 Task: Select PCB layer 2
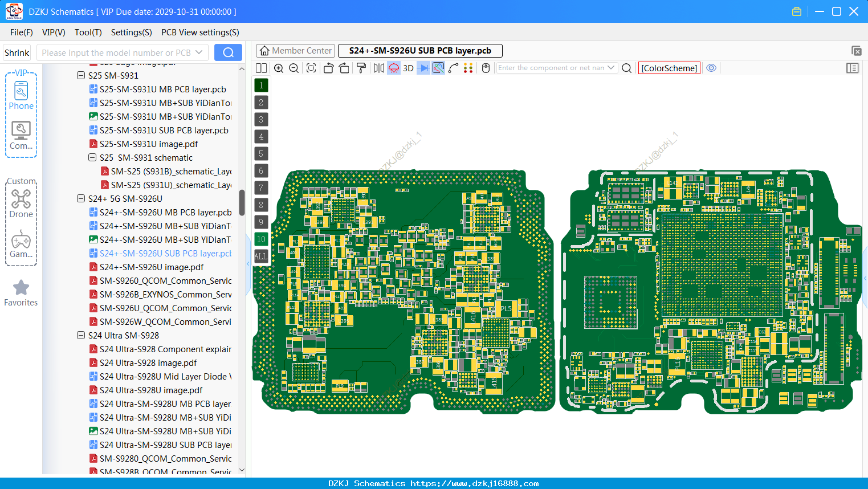(x=261, y=102)
